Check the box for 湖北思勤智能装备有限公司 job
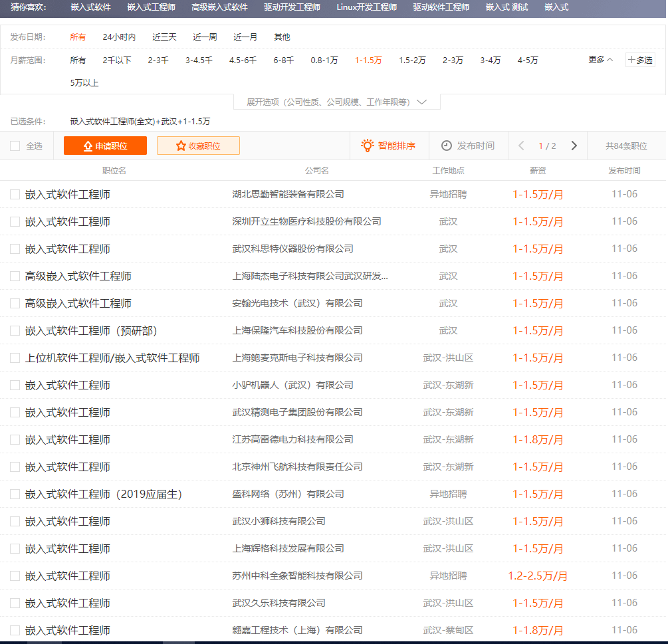The image size is (668, 644). pos(15,194)
